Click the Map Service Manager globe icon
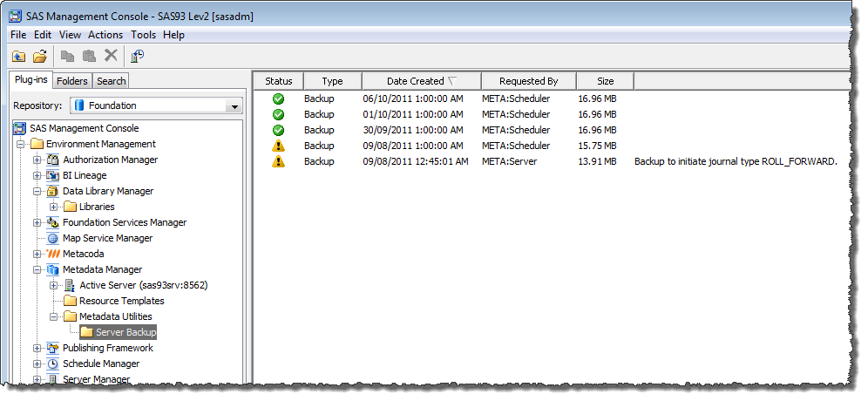This screenshot has height=401, width=868. (53, 238)
